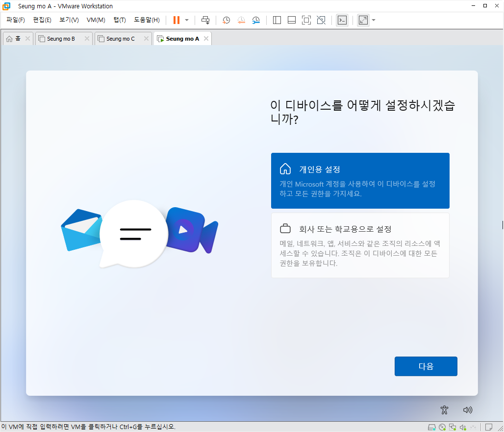Open the VM(M) menu
Viewport: 504px width, 432px height.
point(96,20)
